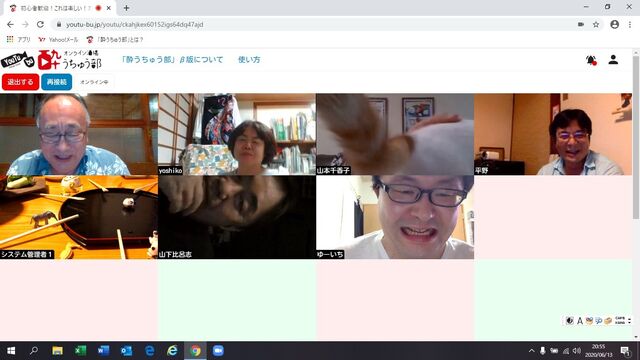Click the IME input mode A icon
Screen dimensions: 640x360
pyautogui.click(x=580, y=321)
